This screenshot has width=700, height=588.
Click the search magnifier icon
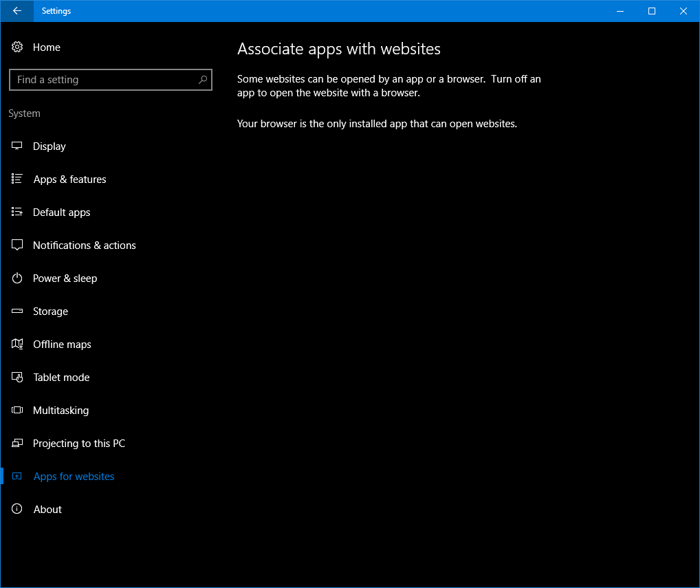click(x=203, y=80)
